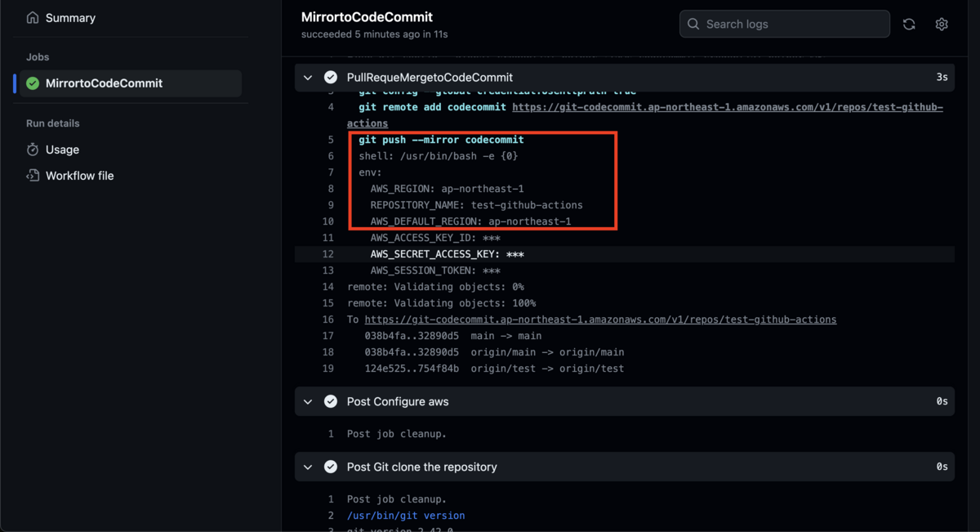
Task: Click the magnifier icon in Search logs
Action: [693, 24]
